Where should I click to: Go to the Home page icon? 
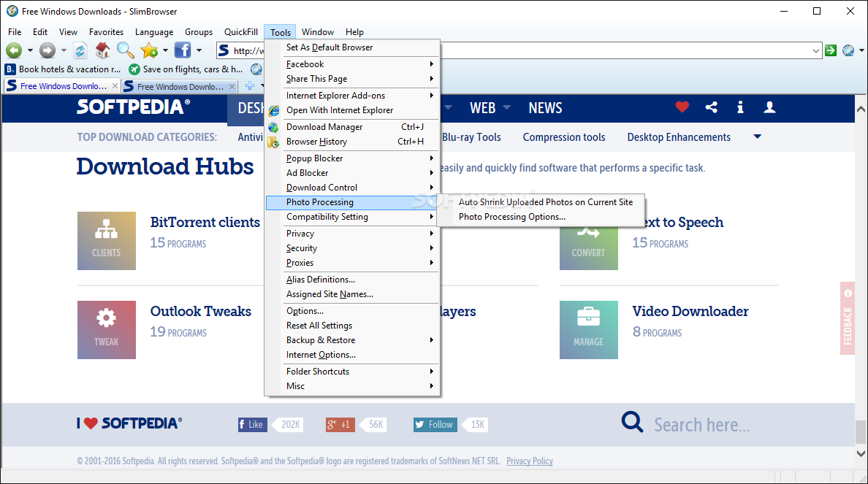102,50
